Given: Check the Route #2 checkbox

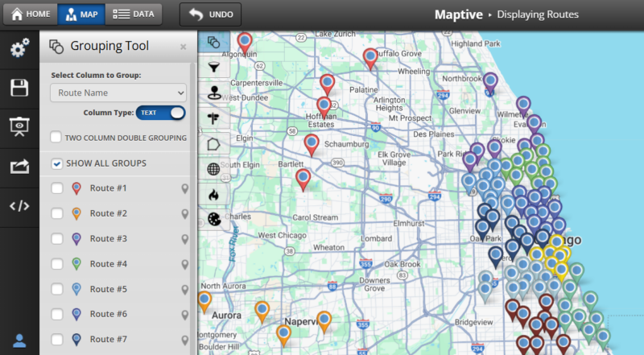Looking at the screenshot, I should (56, 213).
